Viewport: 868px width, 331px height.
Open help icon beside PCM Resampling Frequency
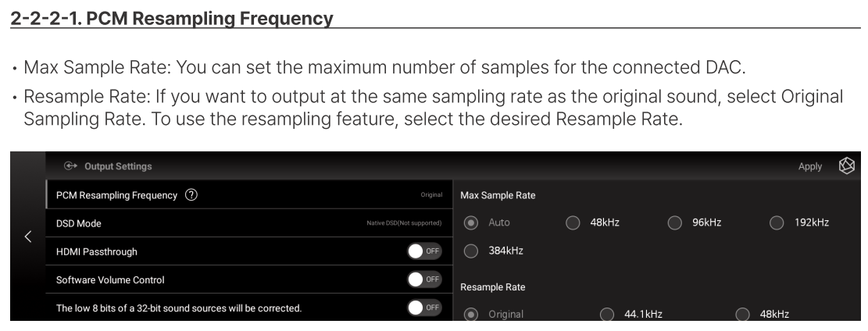coord(191,195)
